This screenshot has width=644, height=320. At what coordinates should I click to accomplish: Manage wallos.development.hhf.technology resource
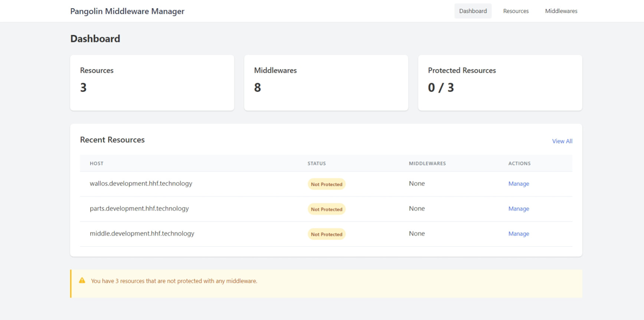pos(519,184)
